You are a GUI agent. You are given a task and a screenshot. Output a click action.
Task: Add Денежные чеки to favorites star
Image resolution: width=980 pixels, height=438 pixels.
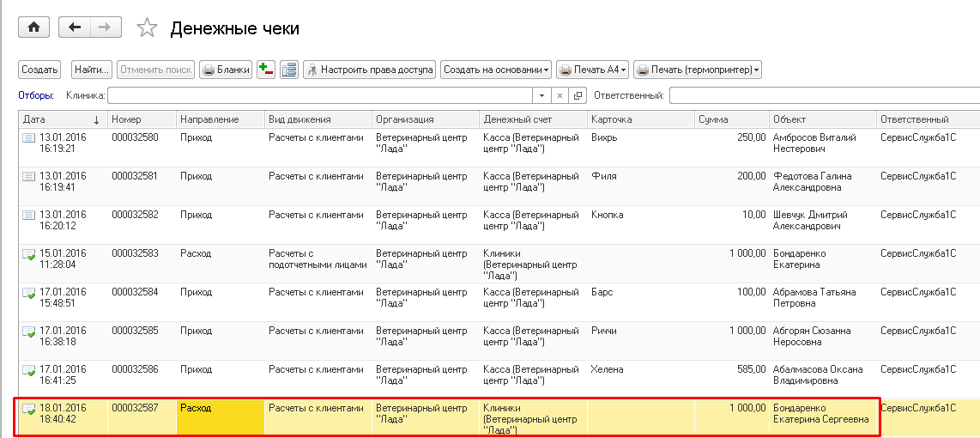pyautogui.click(x=148, y=28)
